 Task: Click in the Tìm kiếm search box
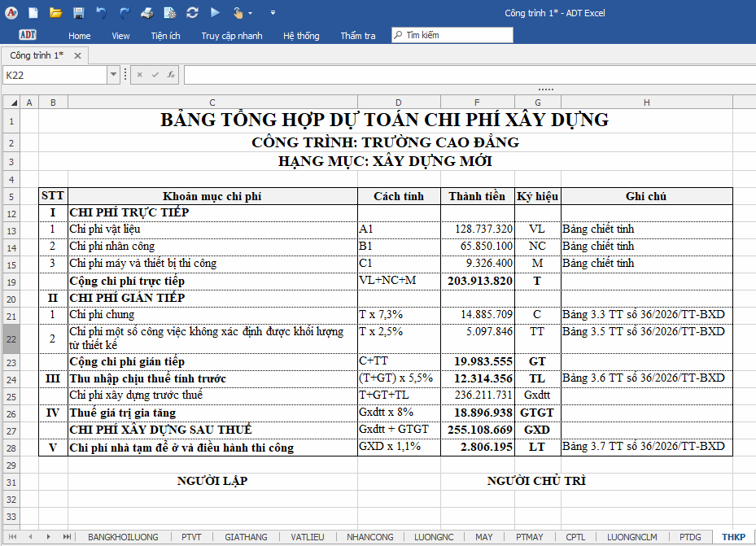tap(452, 35)
